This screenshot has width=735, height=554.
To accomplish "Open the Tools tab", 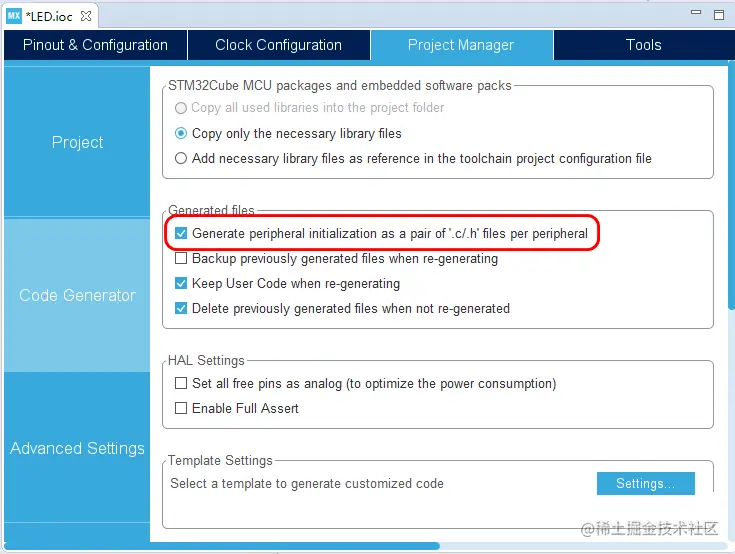I will point(644,45).
